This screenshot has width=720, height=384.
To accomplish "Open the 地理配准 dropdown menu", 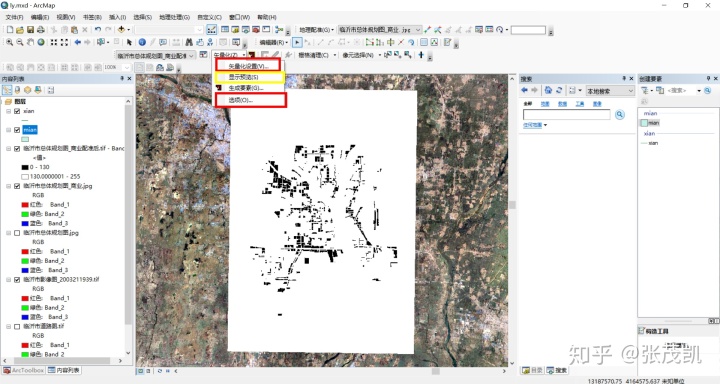I will click(317, 30).
